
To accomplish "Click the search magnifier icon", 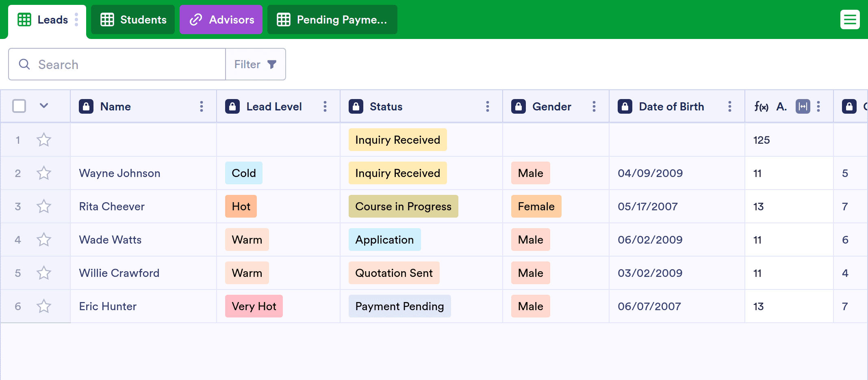I will (24, 64).
